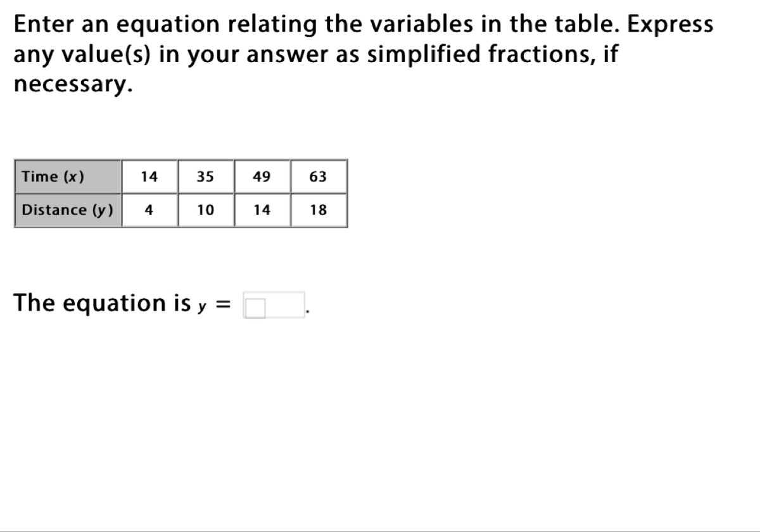This screenshot has width=760, height=532.
Task: Click the time value 35 cell
Action: point(205,177)
